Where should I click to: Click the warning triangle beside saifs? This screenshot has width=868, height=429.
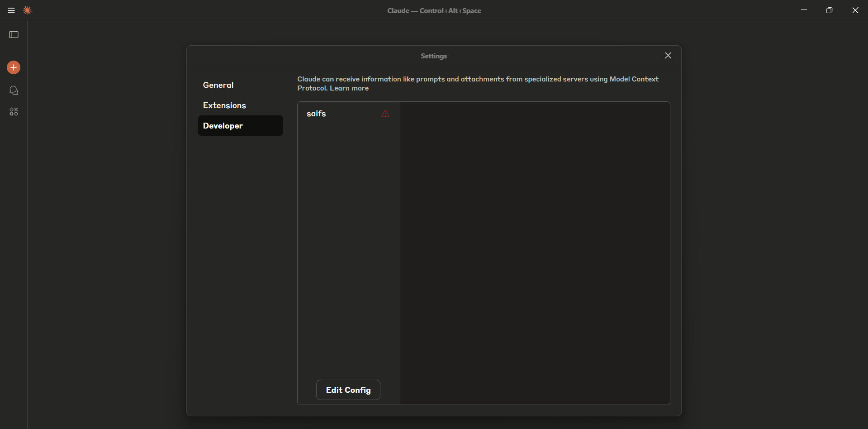tap(385, 114)
